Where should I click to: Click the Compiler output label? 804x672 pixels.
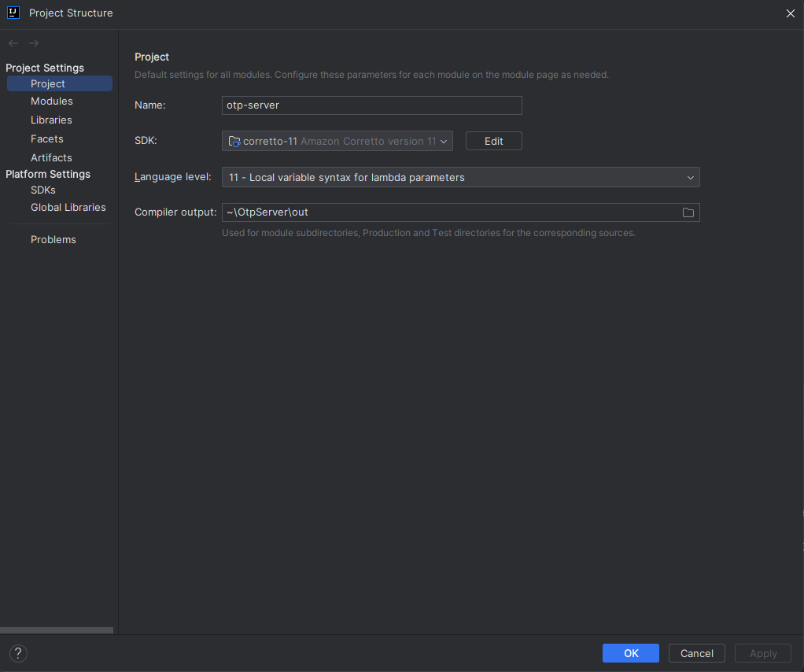pos(175,212)
